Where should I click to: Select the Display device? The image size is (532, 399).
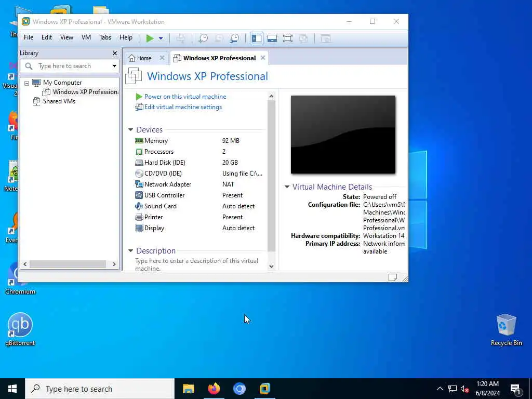(x=198, y=228)
